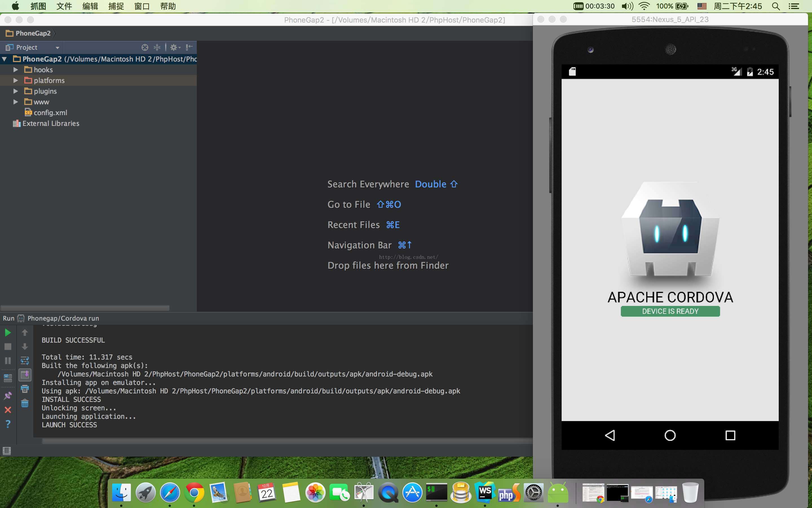Screen dimensions: 812x508
Task: Pause output in the Run panel
Action: [8, 360]
